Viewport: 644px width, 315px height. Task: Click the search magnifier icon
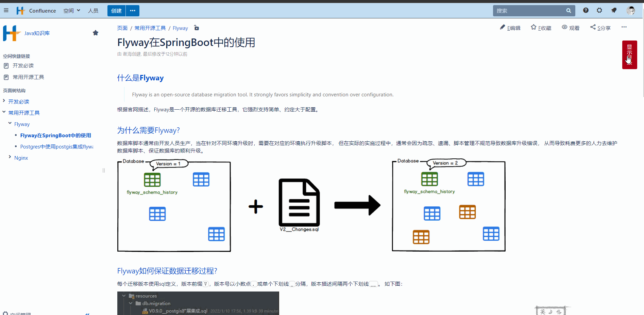(569, 11)
